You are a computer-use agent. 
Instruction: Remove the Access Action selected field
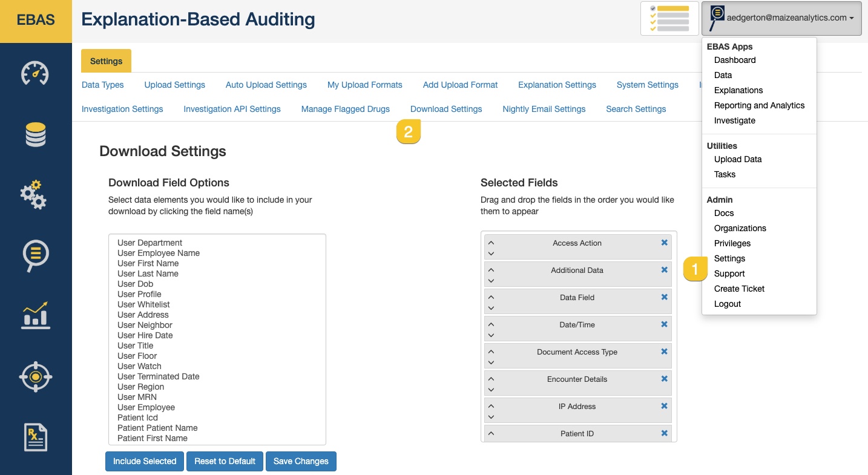664,243
